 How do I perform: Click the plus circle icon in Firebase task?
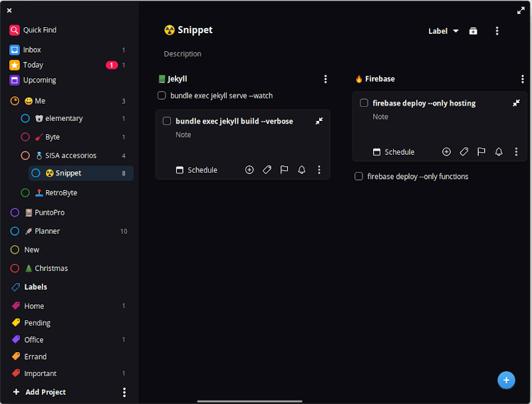click(x=446, y=152)
